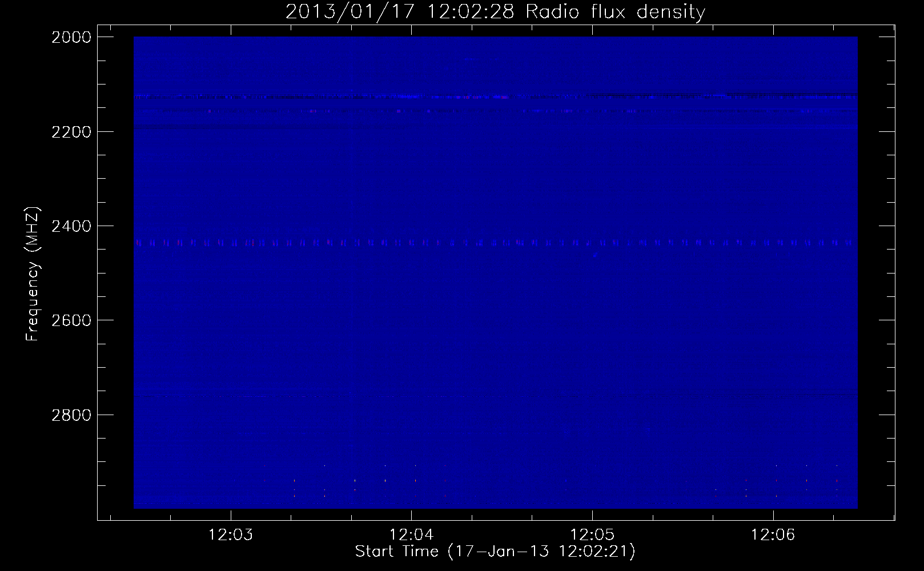The width and height of the screenshot is (924, 571).
Task: Click the 12:06 time tick label
Action: (773, 535)
